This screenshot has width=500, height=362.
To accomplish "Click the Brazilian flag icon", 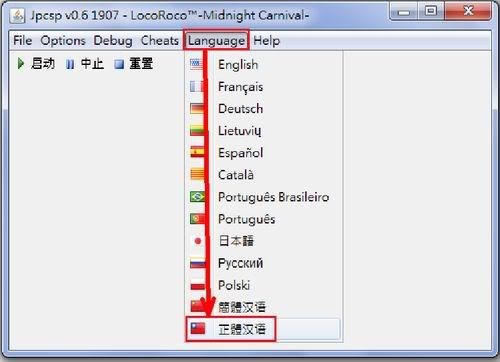I will [x=197, y=197].
